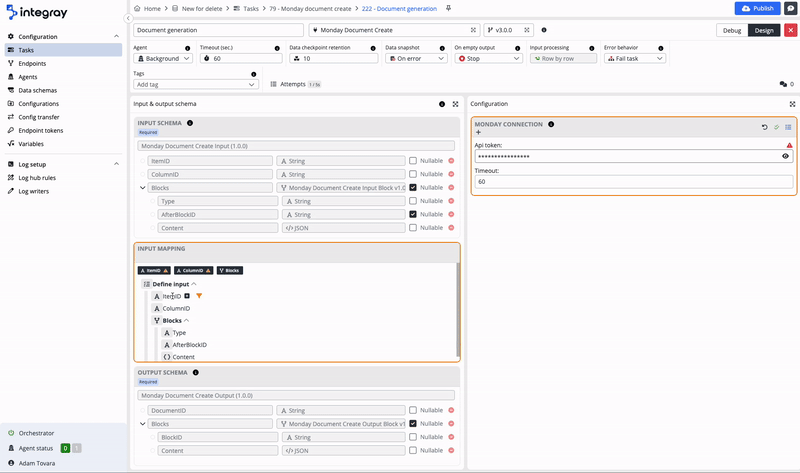Click the pin icon after the breadcrumb
This screenshot has height=473, width=800.
point(448,8)
